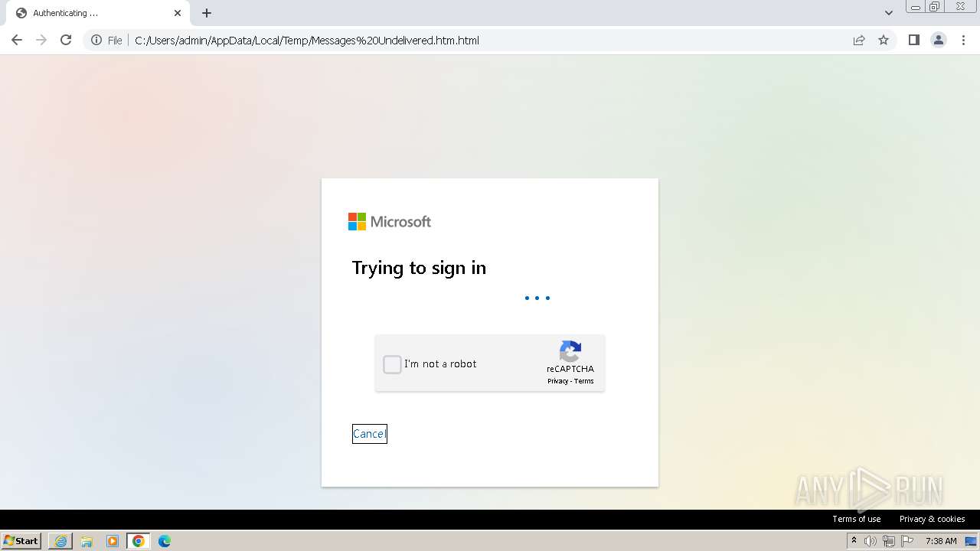Viewport: 980px width, 551px height.
Task: Go back to the previous page
Action: coord(17,40)
